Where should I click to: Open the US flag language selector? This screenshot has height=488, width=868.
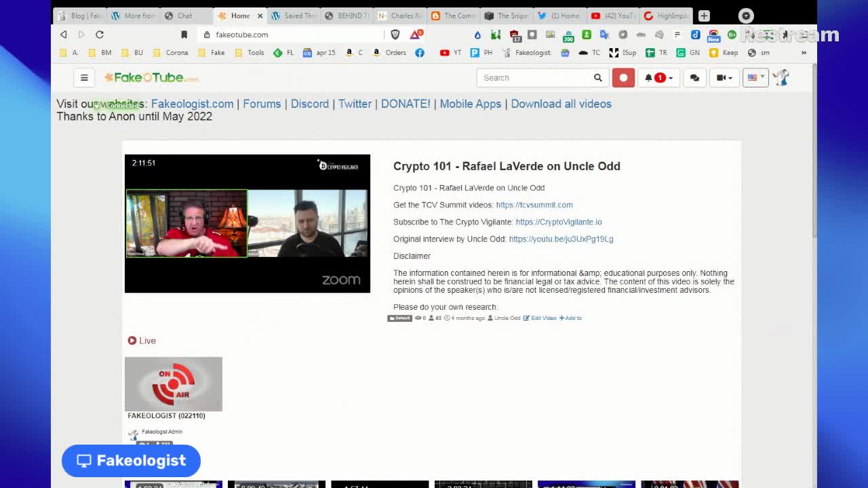click(x=755, y=77)
